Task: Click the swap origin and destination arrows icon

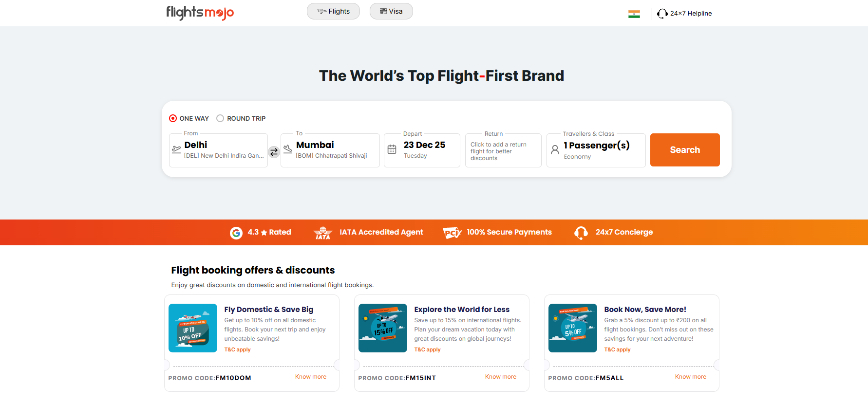Action: pos(274,152)
